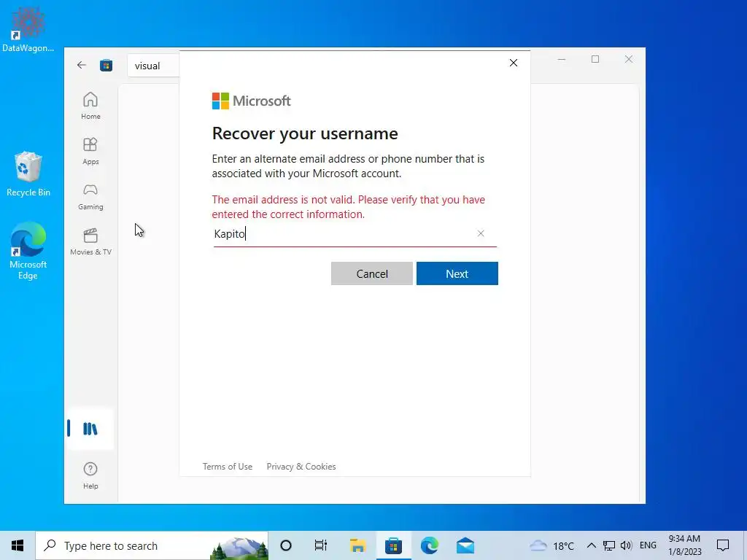Click the Next button

[457, 273]
